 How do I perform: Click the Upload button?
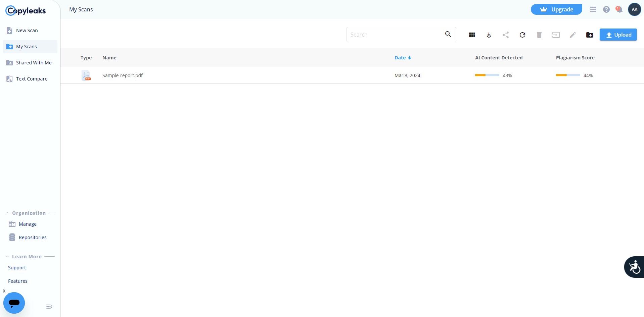coord(618,35)
